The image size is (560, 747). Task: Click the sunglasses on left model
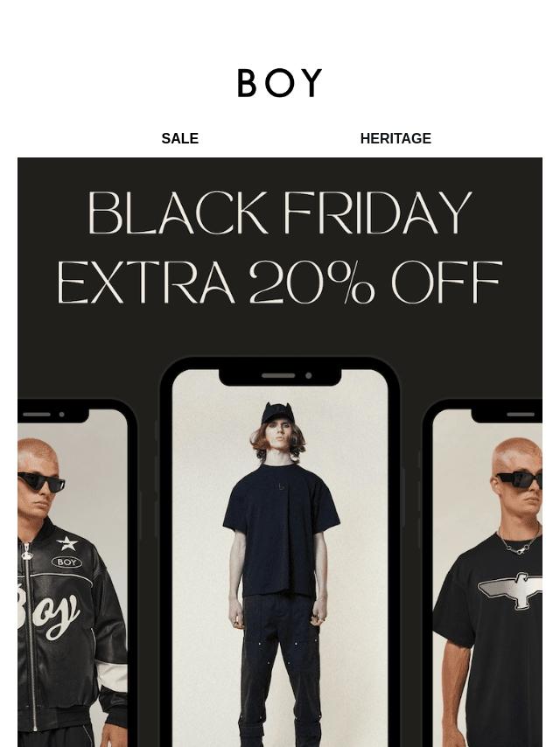tap(41, 482)
